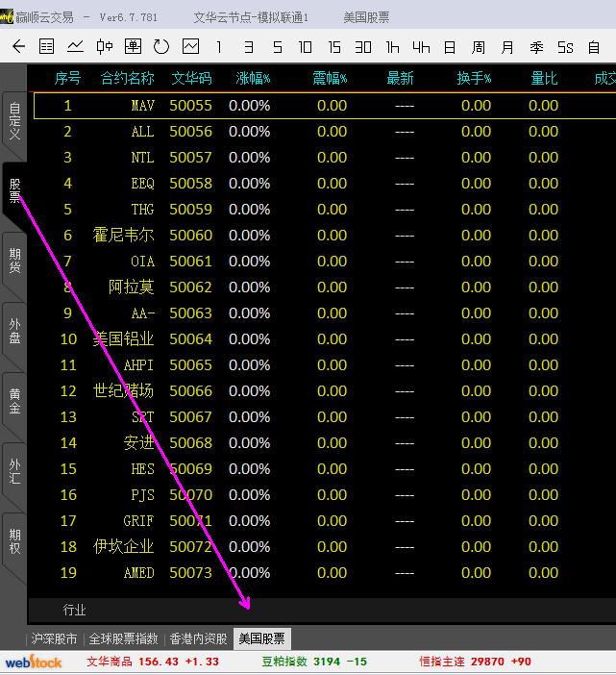616x675 pixels.
Task: Click the back arrow in toolbar
Action: [18, 46]
